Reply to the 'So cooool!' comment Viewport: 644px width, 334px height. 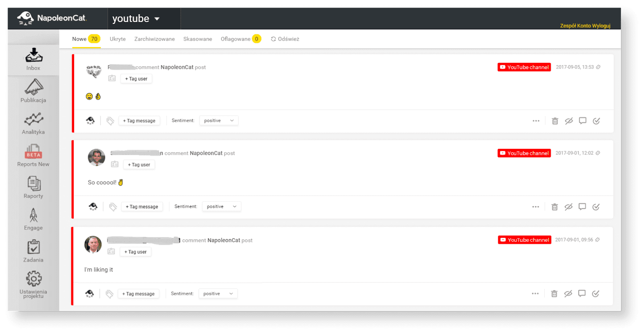point(582,207)
